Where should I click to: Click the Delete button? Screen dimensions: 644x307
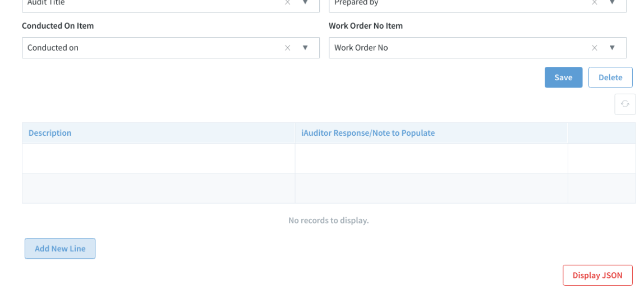[x=610, y=77]
